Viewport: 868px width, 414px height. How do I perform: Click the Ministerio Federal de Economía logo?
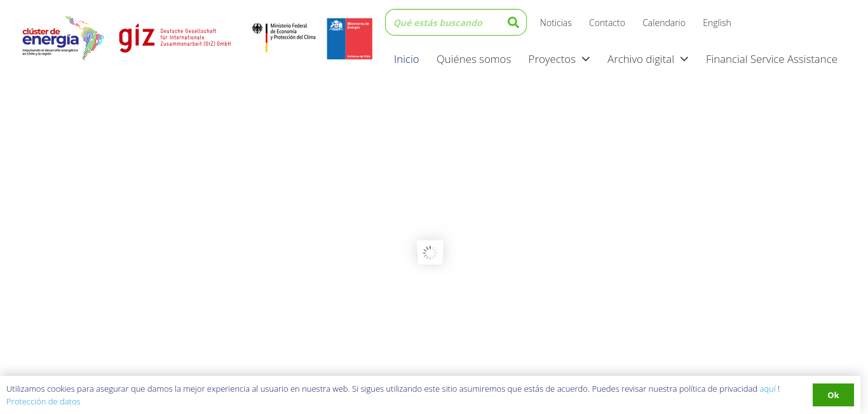[283, 38]
